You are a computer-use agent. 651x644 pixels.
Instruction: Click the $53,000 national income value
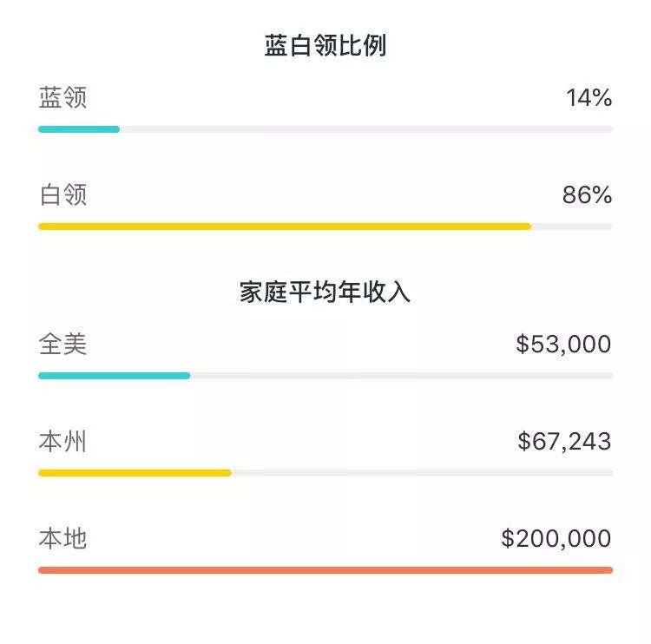pyautogui.click(x=563, y=345)
